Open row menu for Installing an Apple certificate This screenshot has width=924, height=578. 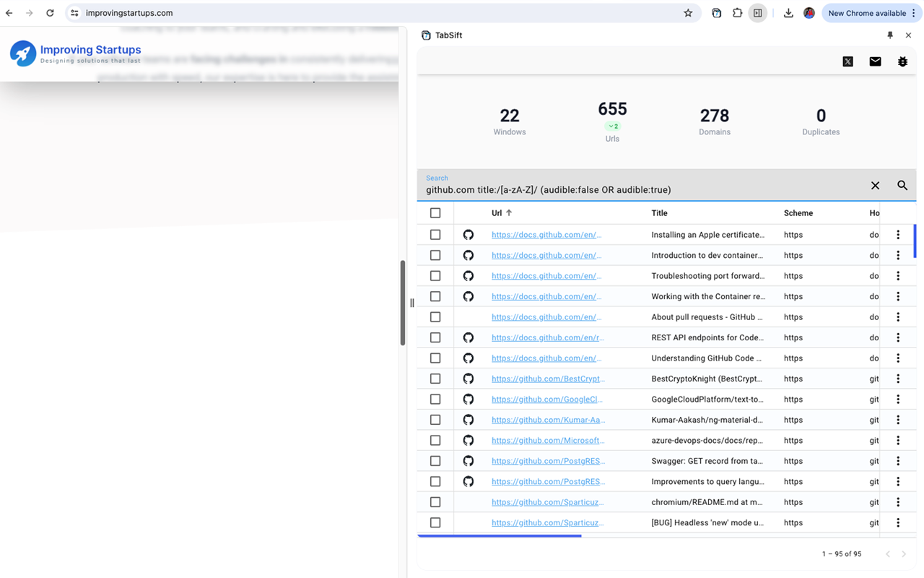tap(898, 235)
